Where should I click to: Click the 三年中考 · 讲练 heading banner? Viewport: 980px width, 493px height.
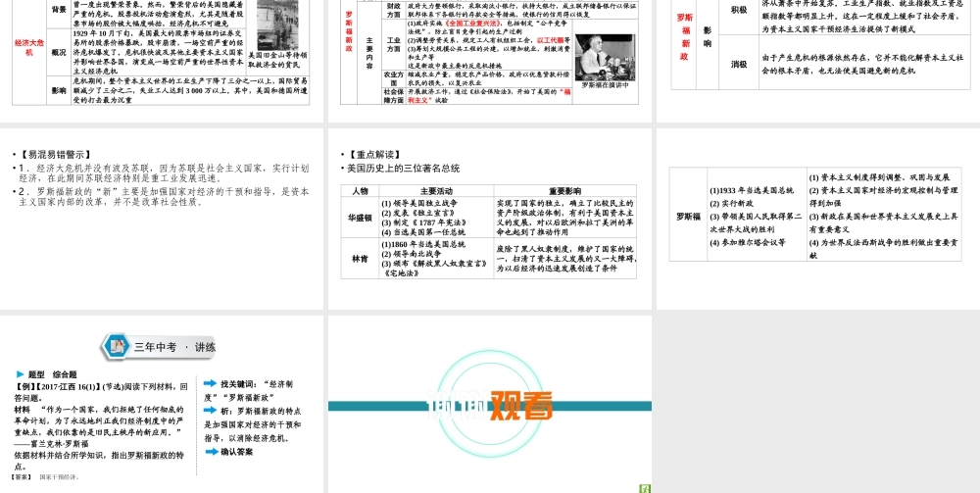pos(160,347)
